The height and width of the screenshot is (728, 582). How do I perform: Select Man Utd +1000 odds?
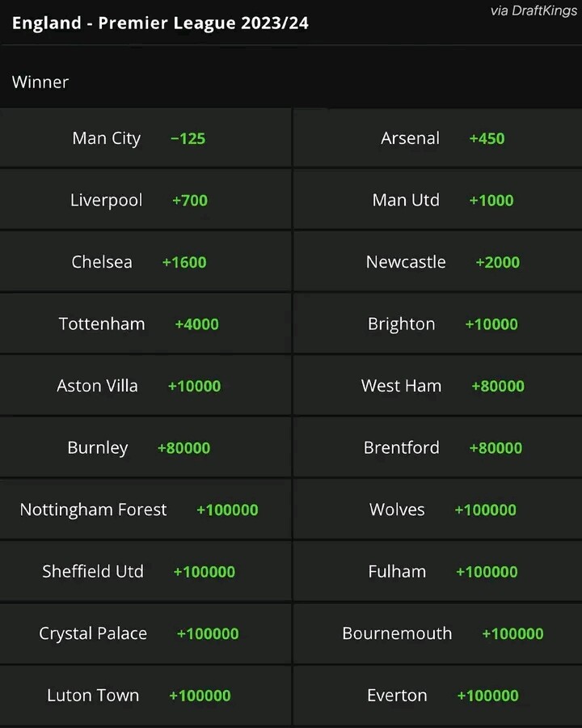click(437, 200)
